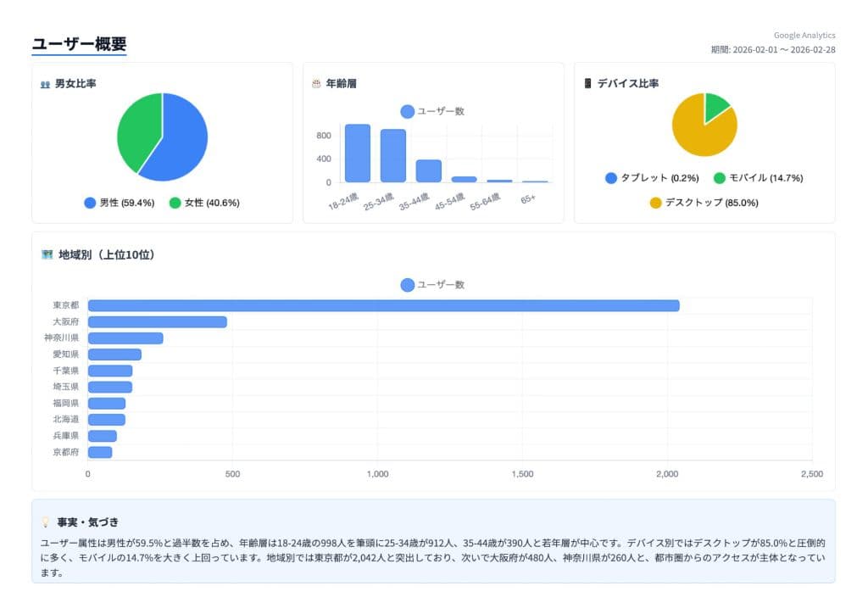Click the birthday cake icon beside 年齢層 heading
The image size is (868, 614).
click(x=316, y=83)
